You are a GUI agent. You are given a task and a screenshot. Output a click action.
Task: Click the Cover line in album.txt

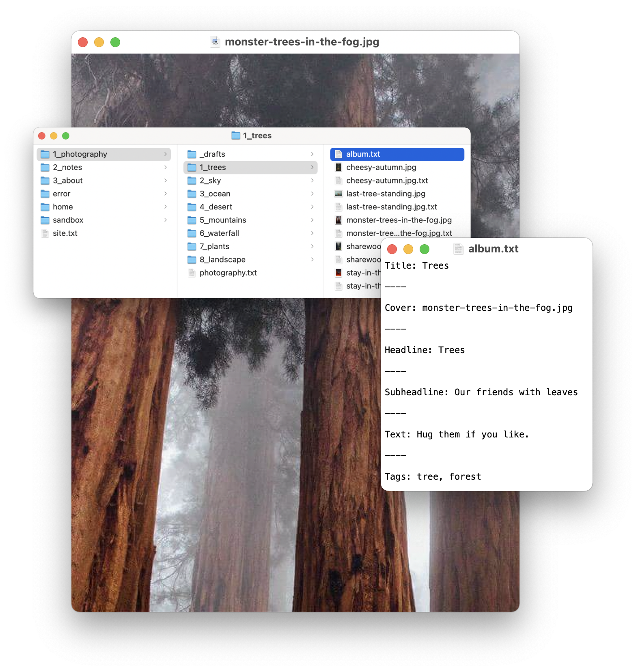click(x=478, y=308)
